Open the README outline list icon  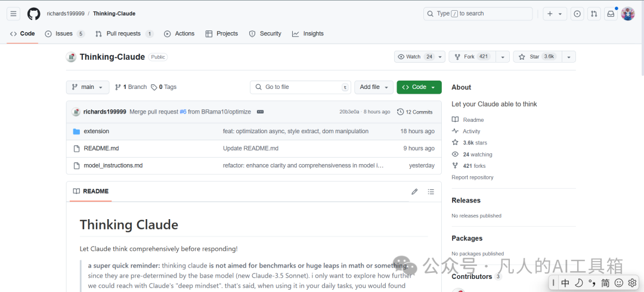tap(431, 192)
